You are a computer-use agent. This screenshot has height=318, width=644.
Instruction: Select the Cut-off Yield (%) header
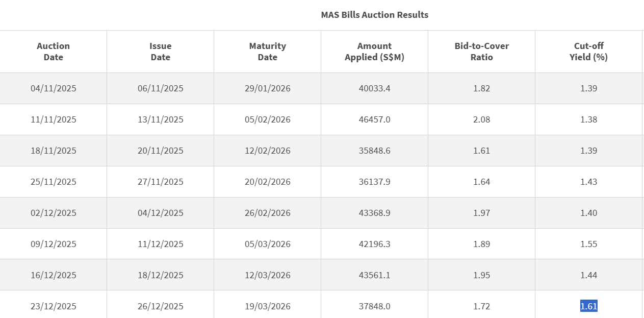coord(588,52)
